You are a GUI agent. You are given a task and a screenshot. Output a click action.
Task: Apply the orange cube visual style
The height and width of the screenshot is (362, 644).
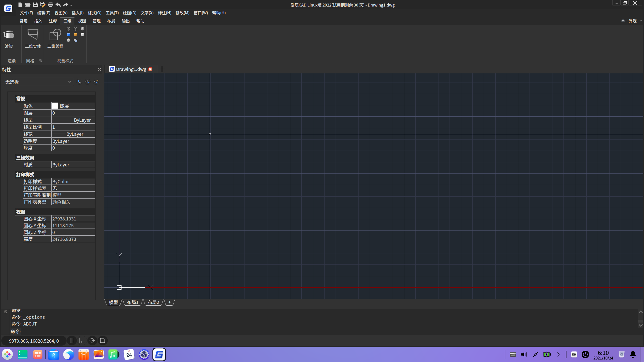pos(75,34)
